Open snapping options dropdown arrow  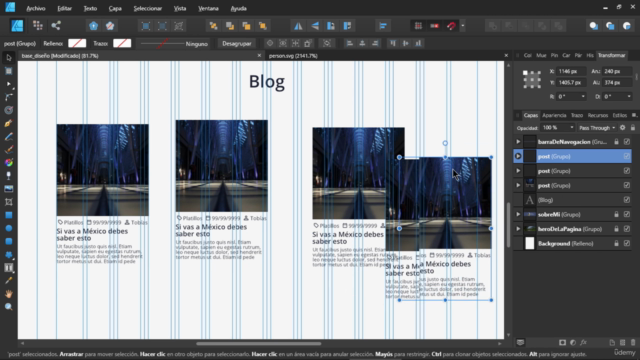[x=462, y=26]
